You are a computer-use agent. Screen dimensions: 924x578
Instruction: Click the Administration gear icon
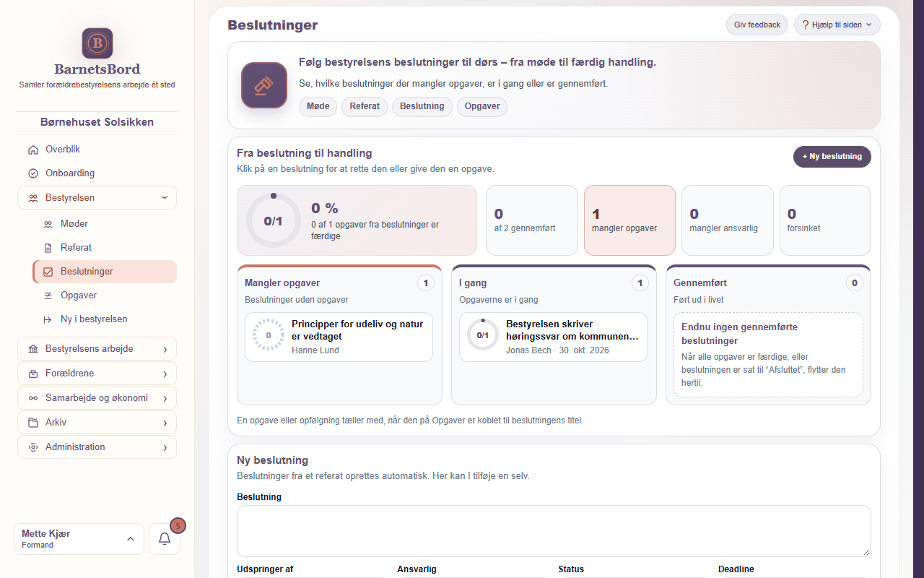[x=32, y=447]
